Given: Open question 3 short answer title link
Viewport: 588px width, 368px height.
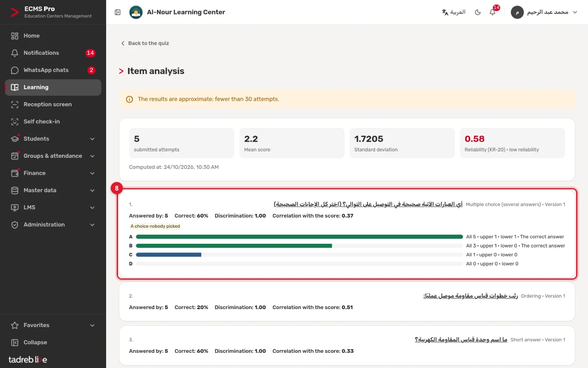Looking at the screenshot, I should 461,339.
